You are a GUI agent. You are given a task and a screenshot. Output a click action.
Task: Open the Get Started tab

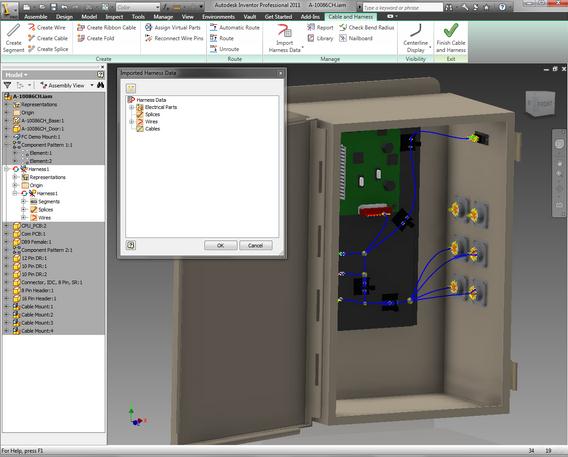pos(278,17)
